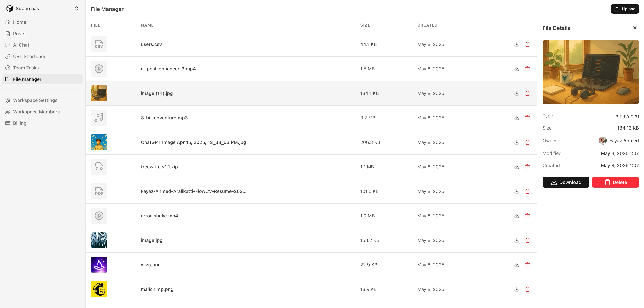Image resolution: width=644 pixels, height=308 pixels.
Task: Download mailchimp.png using its row icon
Action: (517, 289)
